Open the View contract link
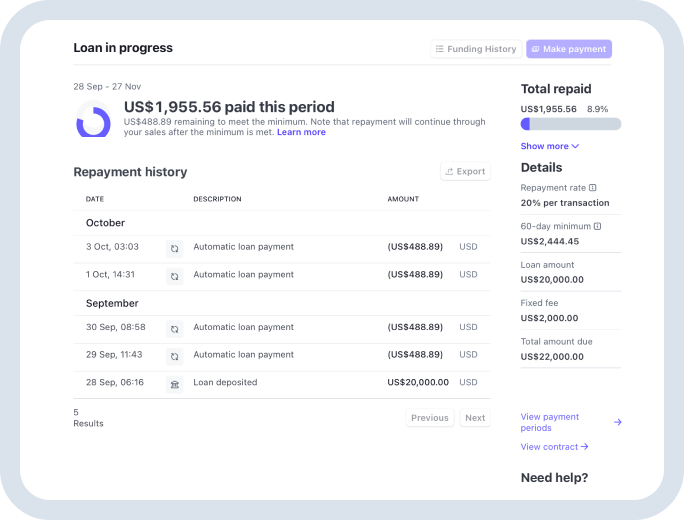684x520 pixels. [554, 447]
